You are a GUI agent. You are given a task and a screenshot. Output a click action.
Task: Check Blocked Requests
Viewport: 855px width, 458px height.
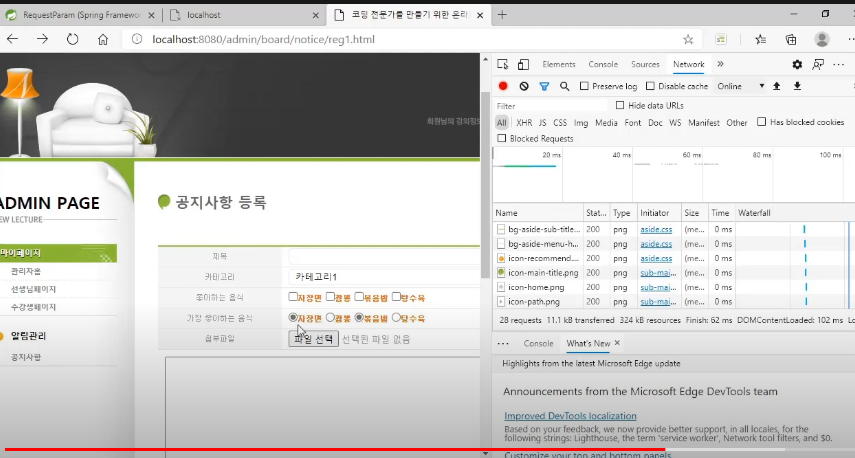pyautogui.click(x=502, y=138)
